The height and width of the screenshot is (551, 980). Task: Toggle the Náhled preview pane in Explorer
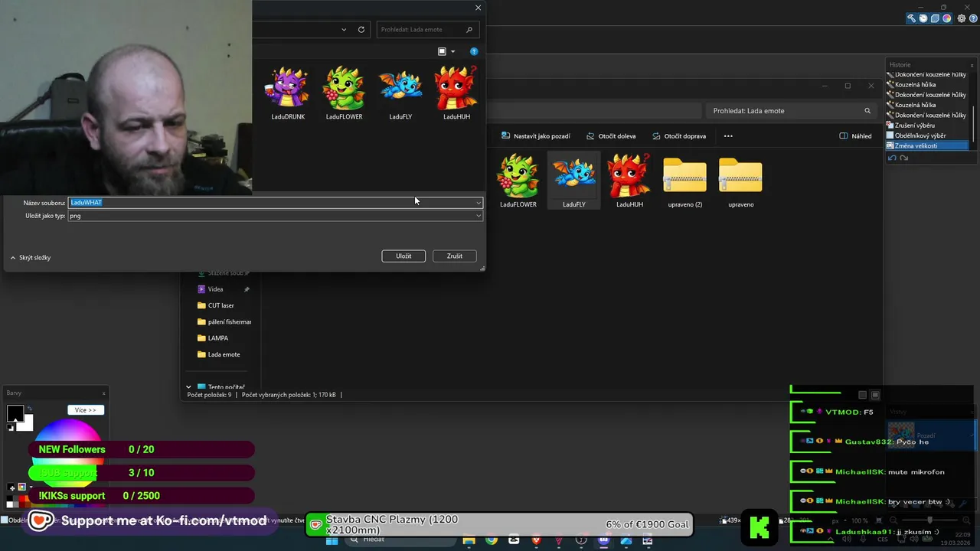tap(855, 136)
